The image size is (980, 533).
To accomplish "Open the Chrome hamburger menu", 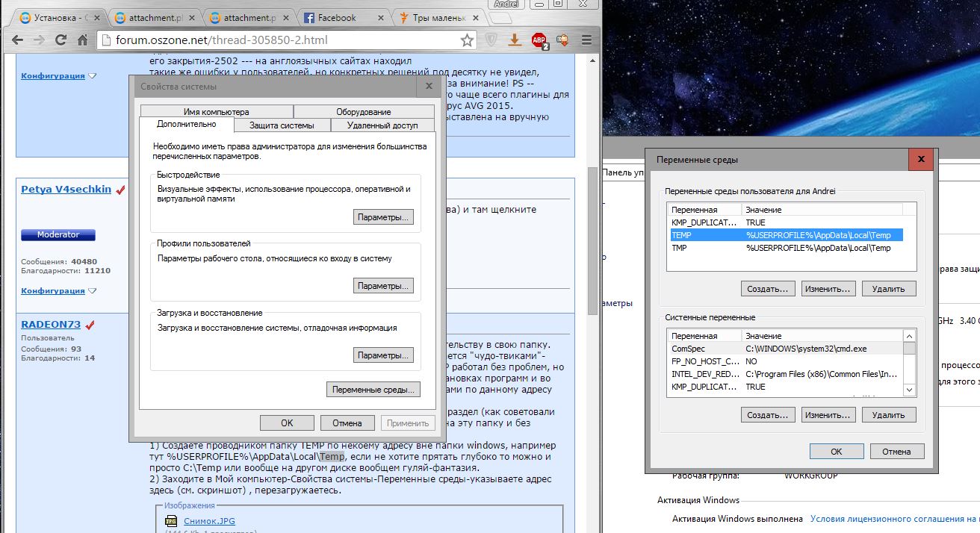I will tap(588, 40).
